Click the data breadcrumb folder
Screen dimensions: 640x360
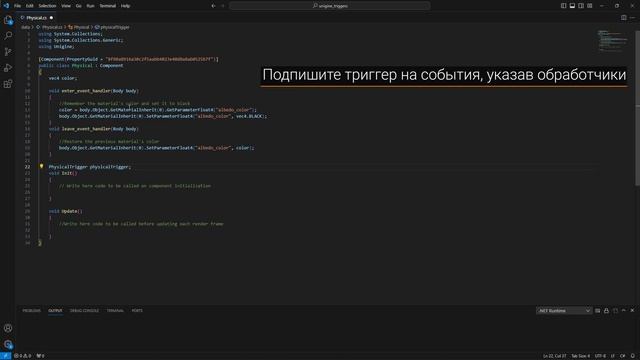point(25,27)
